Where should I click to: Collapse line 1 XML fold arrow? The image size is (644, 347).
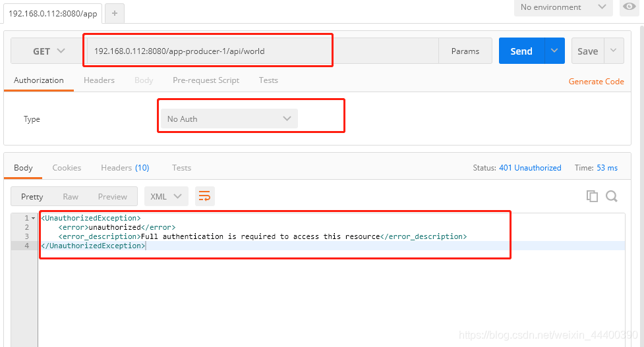point(33,218)
